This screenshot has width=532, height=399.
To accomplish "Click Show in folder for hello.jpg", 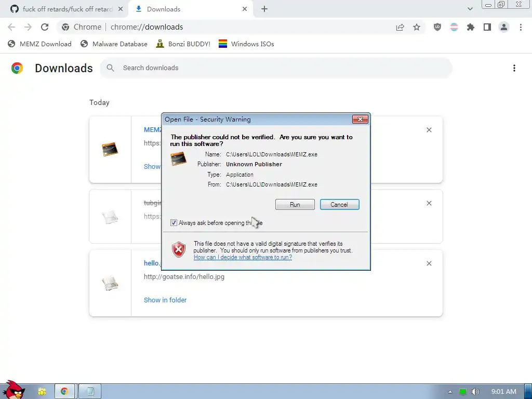I will 165,300.
